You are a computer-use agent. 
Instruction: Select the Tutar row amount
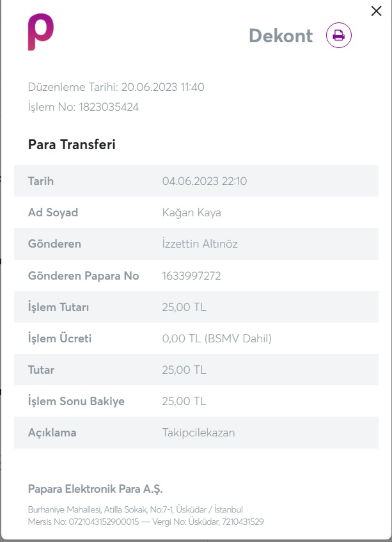click(184, 370)
